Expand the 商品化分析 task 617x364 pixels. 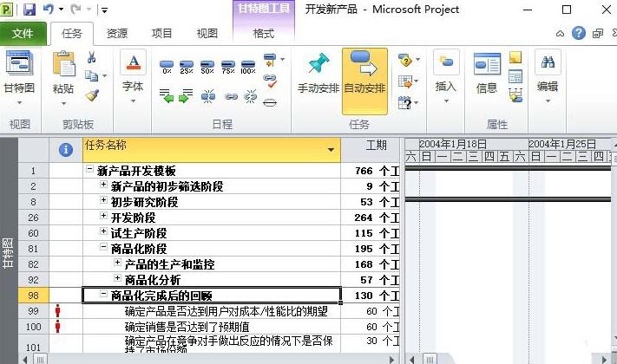117,278
